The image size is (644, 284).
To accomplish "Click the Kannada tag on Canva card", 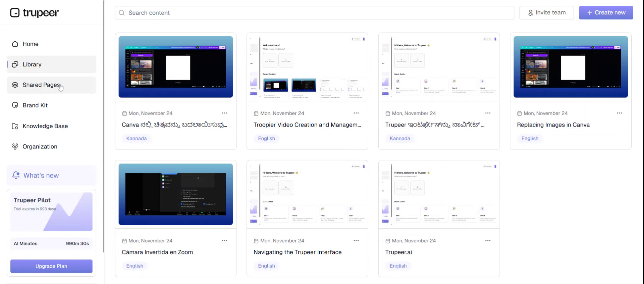I will tap(137, 138).
